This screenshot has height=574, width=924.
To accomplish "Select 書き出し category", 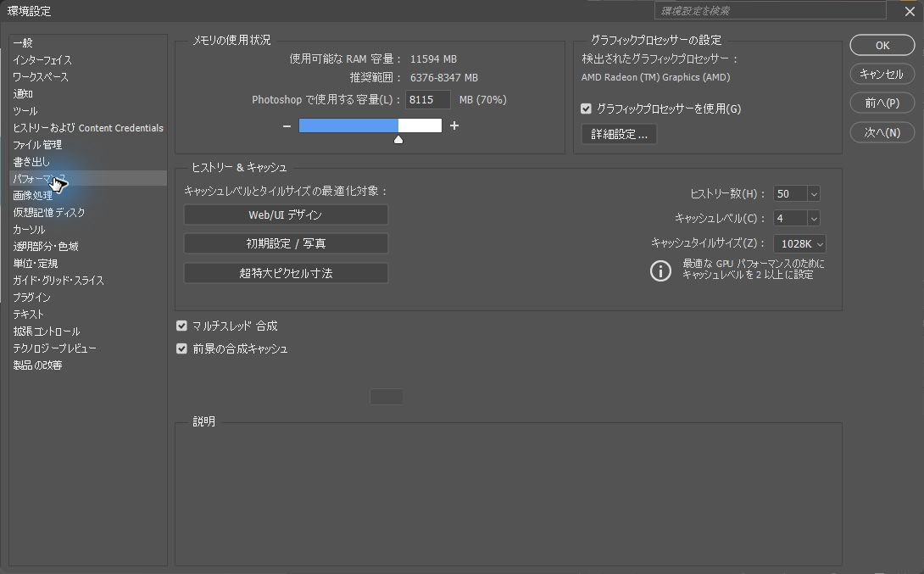I will (88, 161).
